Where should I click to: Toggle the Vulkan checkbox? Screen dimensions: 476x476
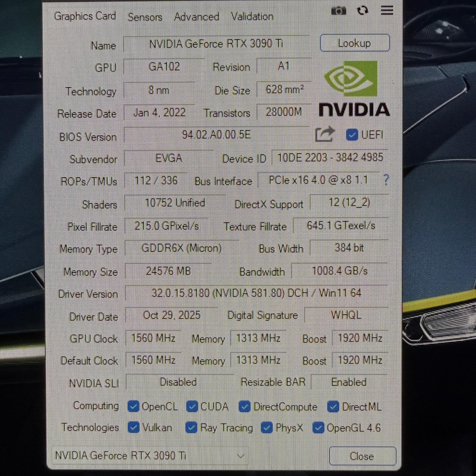134,427
